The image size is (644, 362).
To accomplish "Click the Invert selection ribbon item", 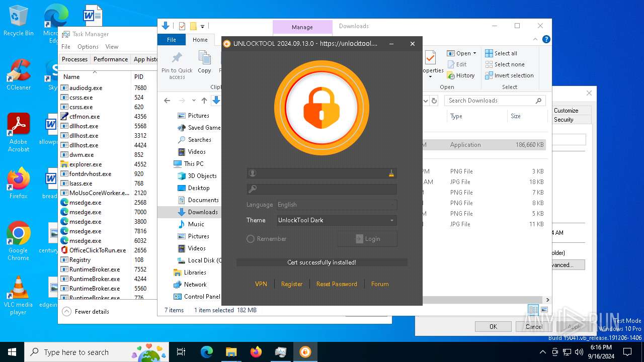I will [509, 75].
